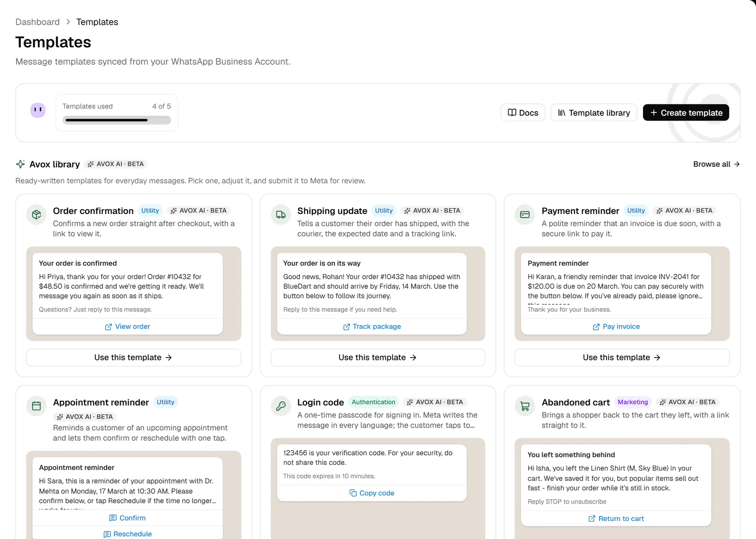The height and width of the screenshot is (539, 756).
Task: Click the Payment reminder card icon
Action: click(525, 214)
